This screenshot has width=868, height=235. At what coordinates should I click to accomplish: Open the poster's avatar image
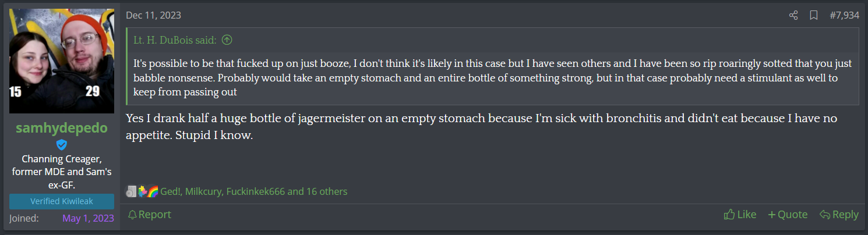tap(62, 61)
